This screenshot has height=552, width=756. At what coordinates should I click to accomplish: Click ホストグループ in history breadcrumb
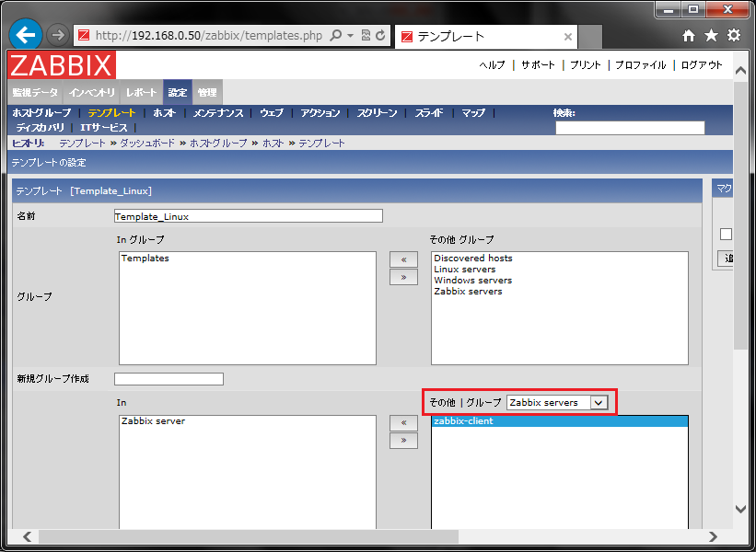click(x=218, y=143)
